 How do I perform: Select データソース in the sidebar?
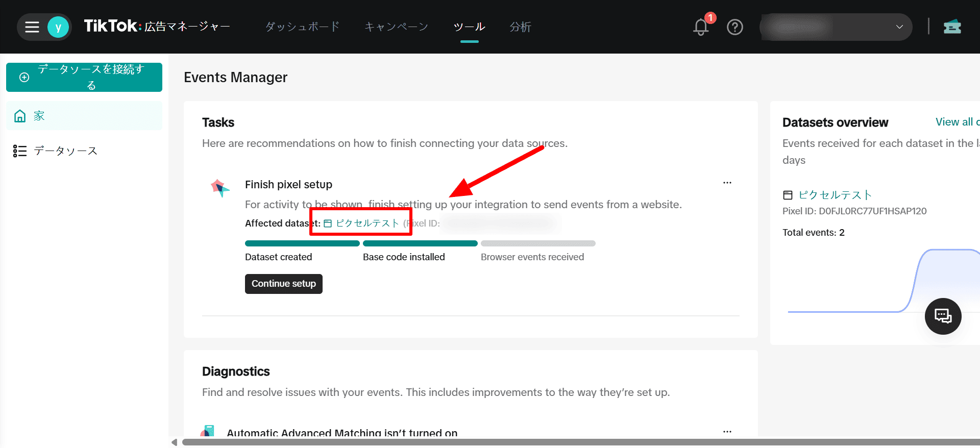click(x=65, y=151)
